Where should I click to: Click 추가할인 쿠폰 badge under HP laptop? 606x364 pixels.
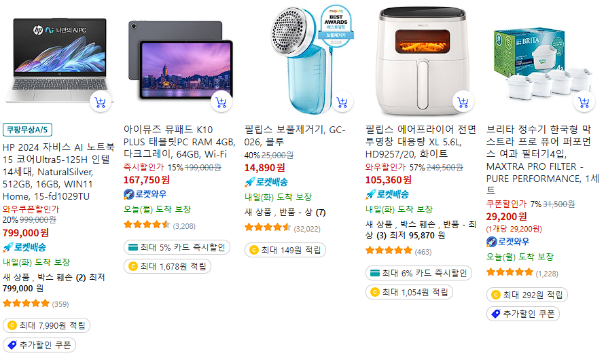pos(39,345)
